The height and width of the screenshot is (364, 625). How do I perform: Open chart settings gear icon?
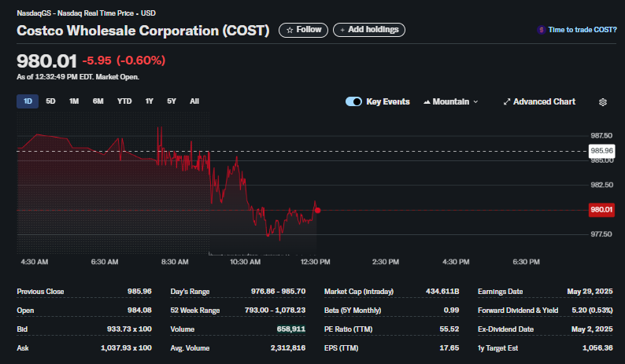pos(603,102)
